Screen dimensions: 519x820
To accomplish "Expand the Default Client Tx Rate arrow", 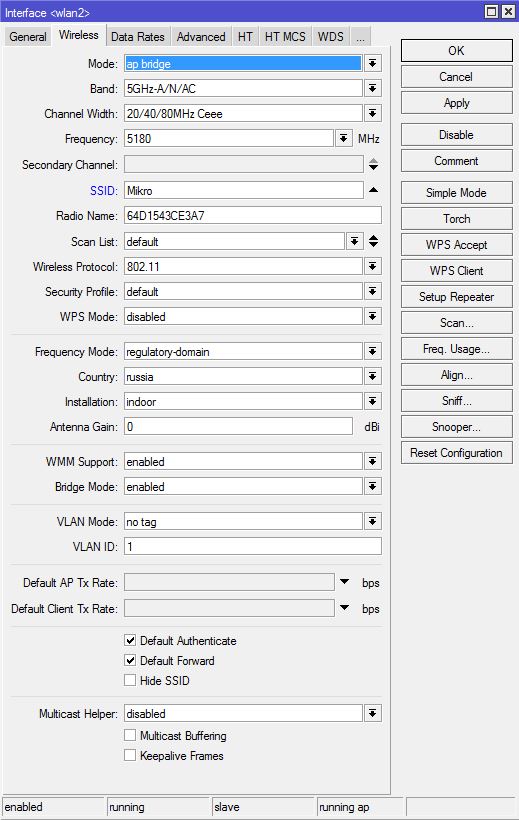I will [x=344, y=608].
